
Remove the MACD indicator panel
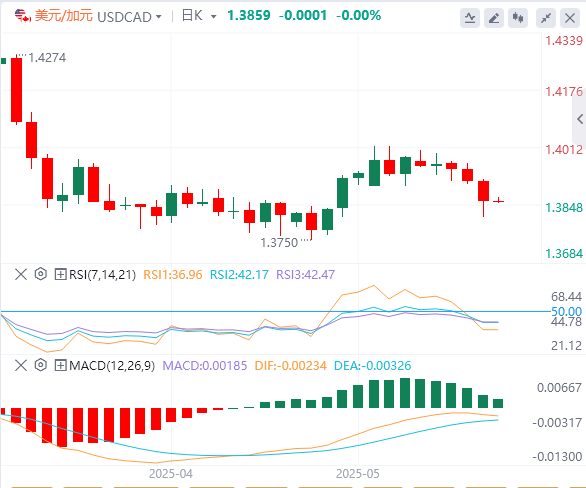[21, 365]
